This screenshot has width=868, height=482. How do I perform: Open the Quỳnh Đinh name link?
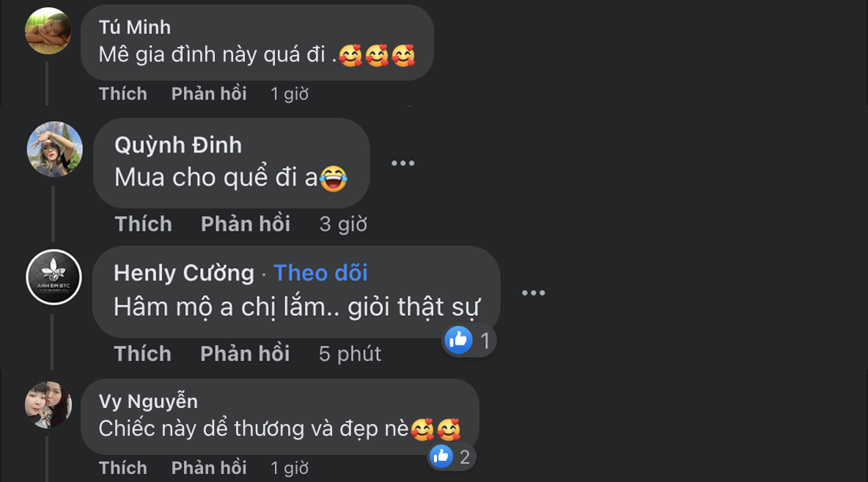[x=177, y=145]
